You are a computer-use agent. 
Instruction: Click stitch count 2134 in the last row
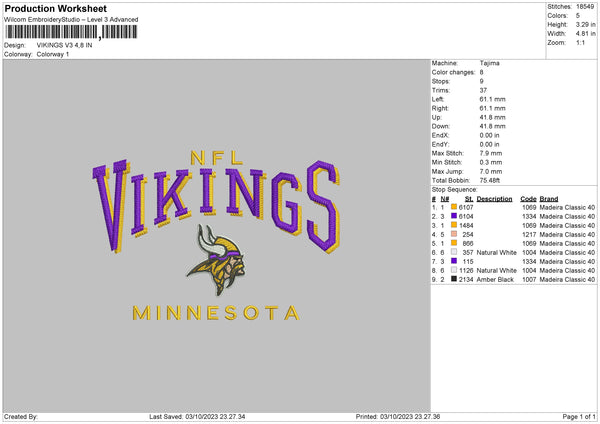pyautogui.click(x=466, y=279)
